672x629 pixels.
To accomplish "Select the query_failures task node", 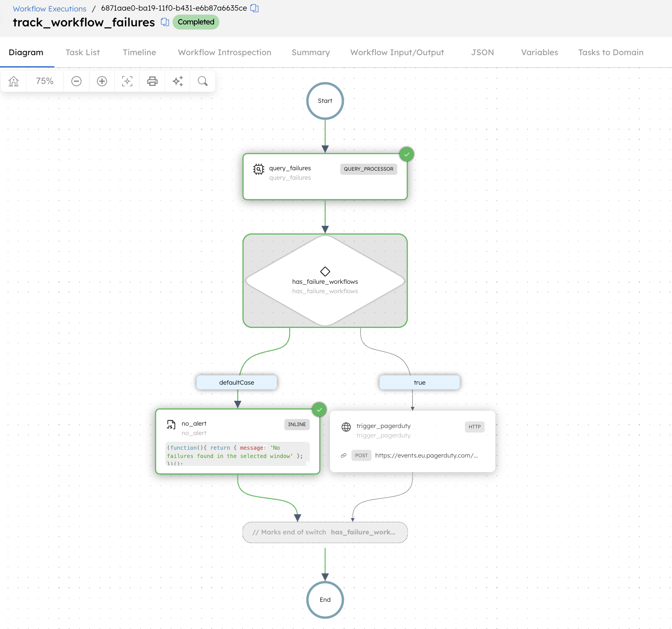I will (325, 177).
